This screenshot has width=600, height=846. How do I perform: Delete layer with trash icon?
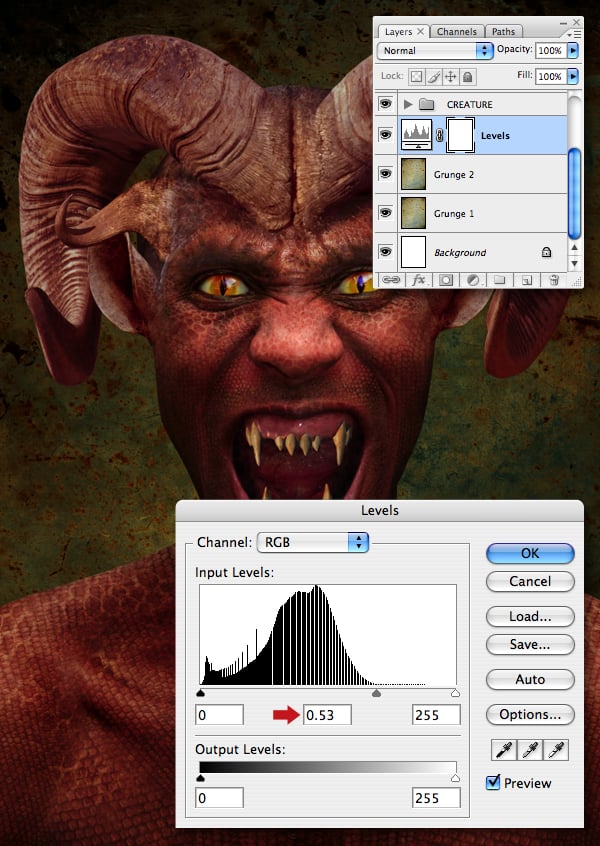[554, 280]
